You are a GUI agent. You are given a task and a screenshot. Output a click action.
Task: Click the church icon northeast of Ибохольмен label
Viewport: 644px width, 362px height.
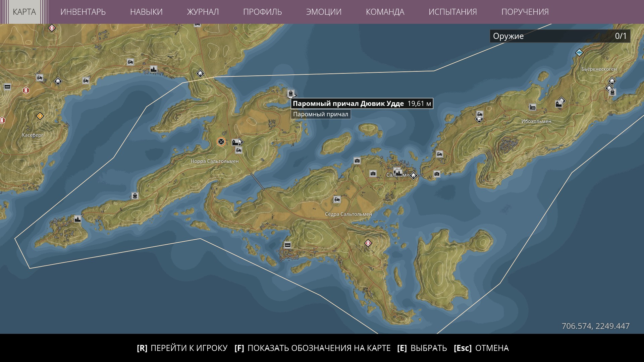[559, 104]
